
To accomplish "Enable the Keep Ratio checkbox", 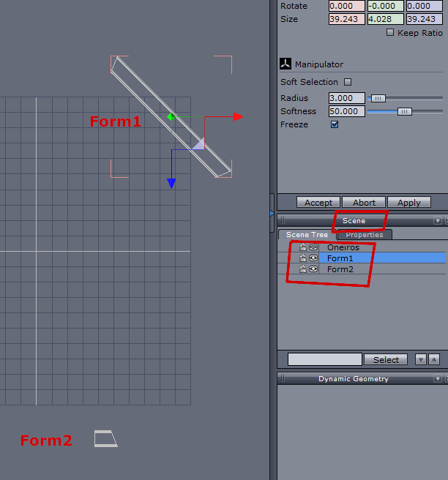I will (x=390, y=32).
